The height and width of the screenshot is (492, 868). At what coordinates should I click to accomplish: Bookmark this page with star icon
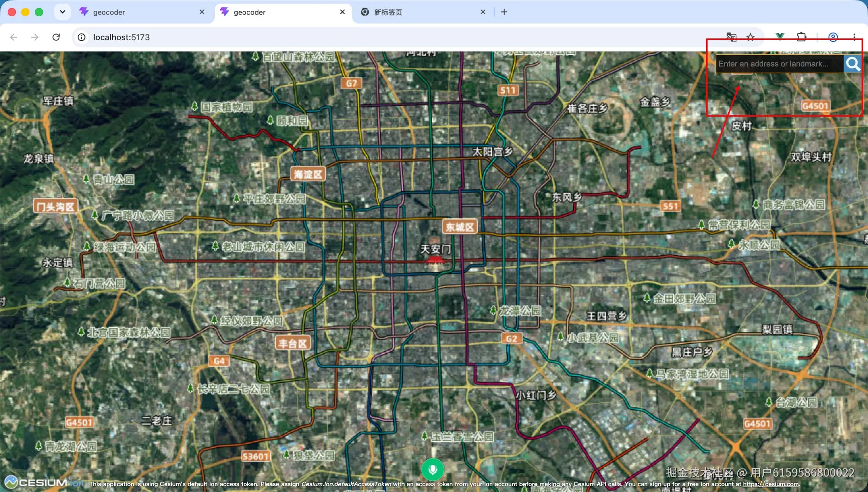(x=750, y=37)
